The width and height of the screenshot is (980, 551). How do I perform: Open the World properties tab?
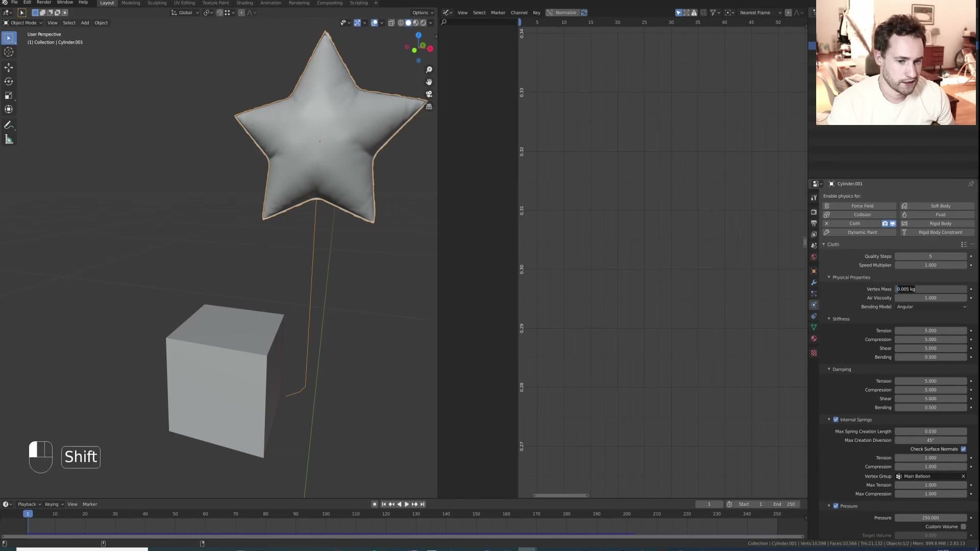pyautogui.click(x=814, y=257)
